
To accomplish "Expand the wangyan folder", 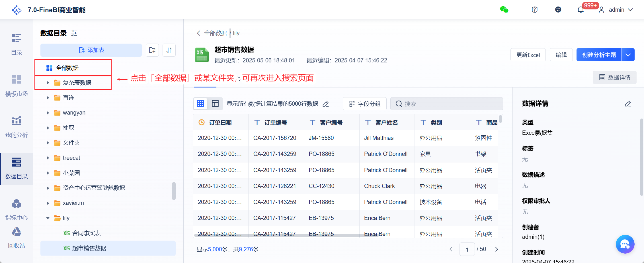I will pyautogui.click(x=48, y=113).
